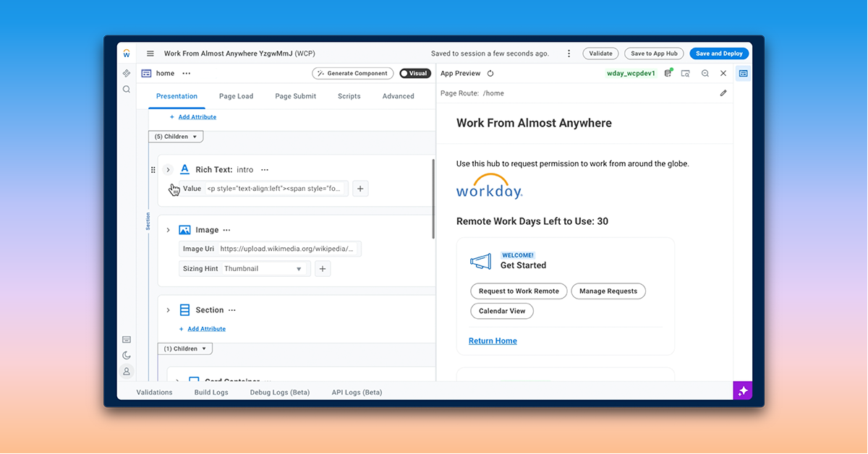This screenshot has height=454, width=868.
Task: Toggle the app preview panel icon at right edge
Action: tap(743, 74)
